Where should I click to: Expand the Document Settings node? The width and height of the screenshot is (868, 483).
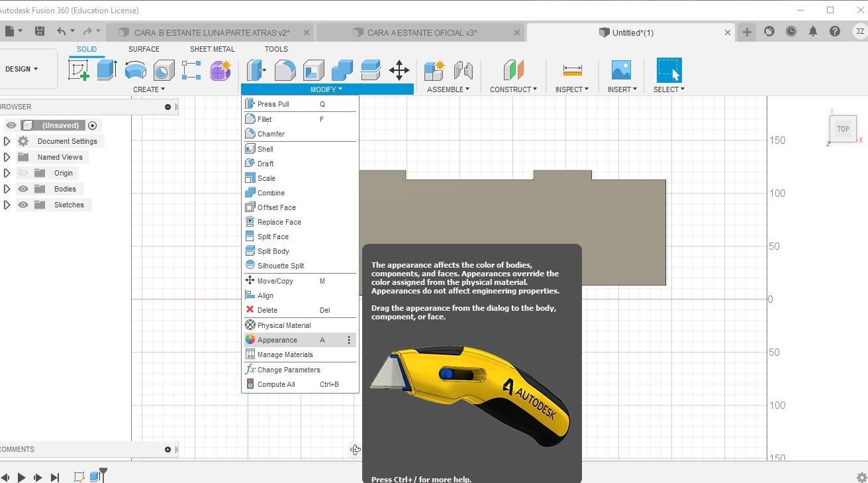7,141
